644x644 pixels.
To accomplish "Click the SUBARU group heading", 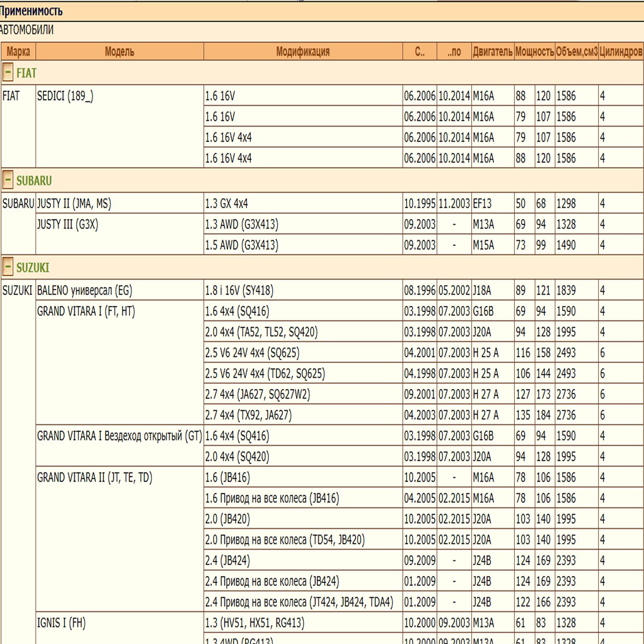I will [x=34, y=181].
